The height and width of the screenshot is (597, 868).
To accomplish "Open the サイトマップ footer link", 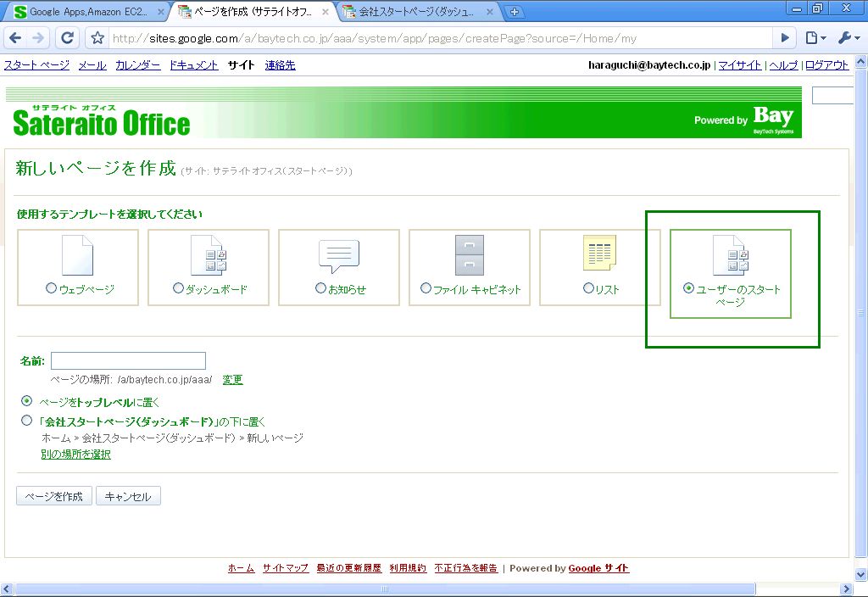I will 286,567.
